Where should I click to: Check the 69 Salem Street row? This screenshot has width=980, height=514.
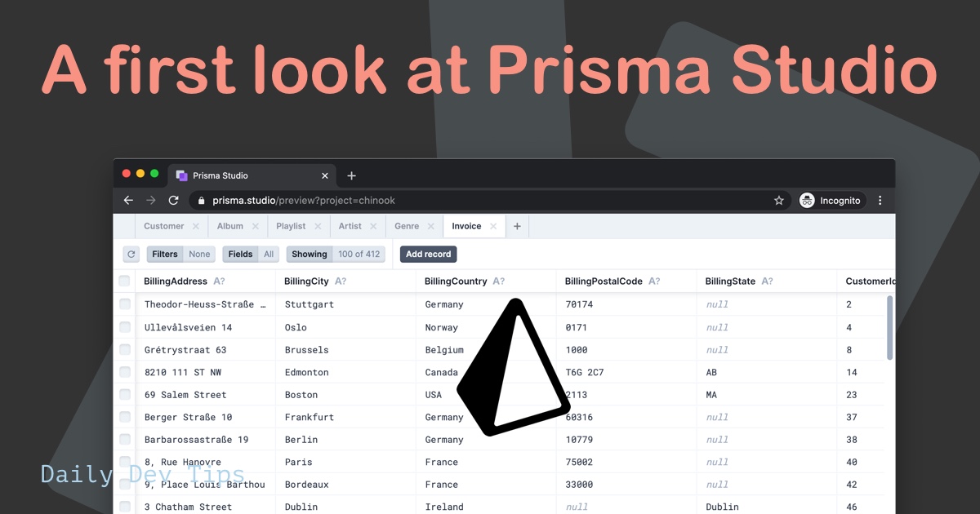click(x=124, y=394)
